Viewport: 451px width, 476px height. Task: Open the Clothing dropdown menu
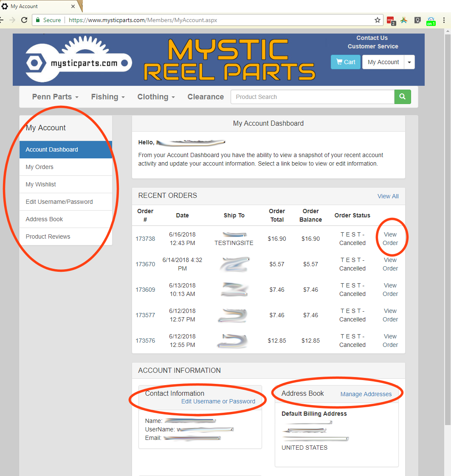tap(156, 97)
